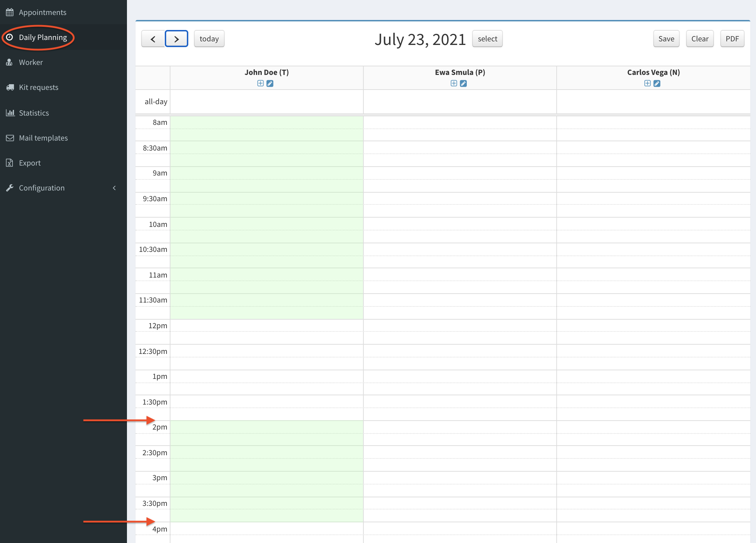This screenshot has height=543, width=756.
Task: Open Mail templates in sidebar
Action: (x=43, y=138)
